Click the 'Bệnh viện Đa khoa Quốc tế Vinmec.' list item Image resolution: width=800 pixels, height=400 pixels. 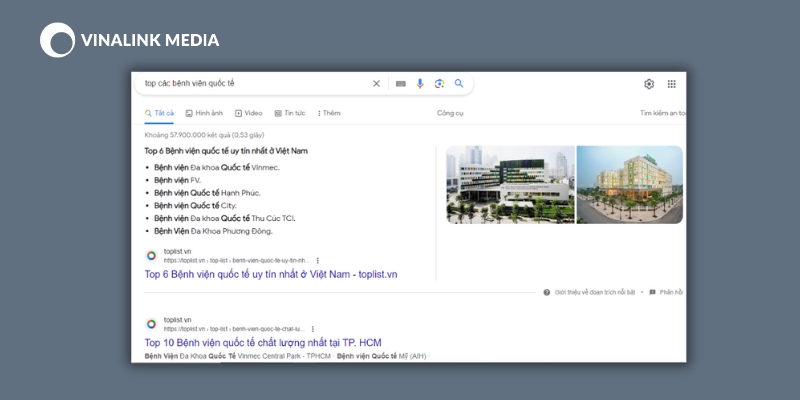(x=217, y=167)
